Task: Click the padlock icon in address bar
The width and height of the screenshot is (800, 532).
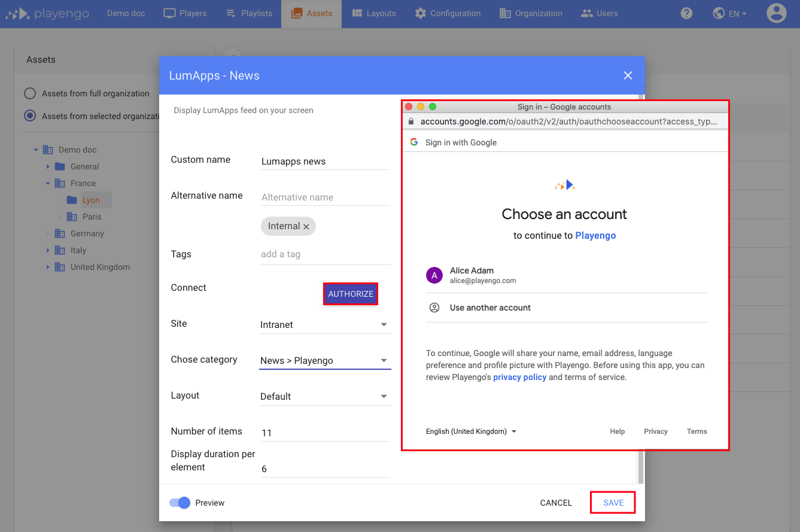Action: click(411, 121)
